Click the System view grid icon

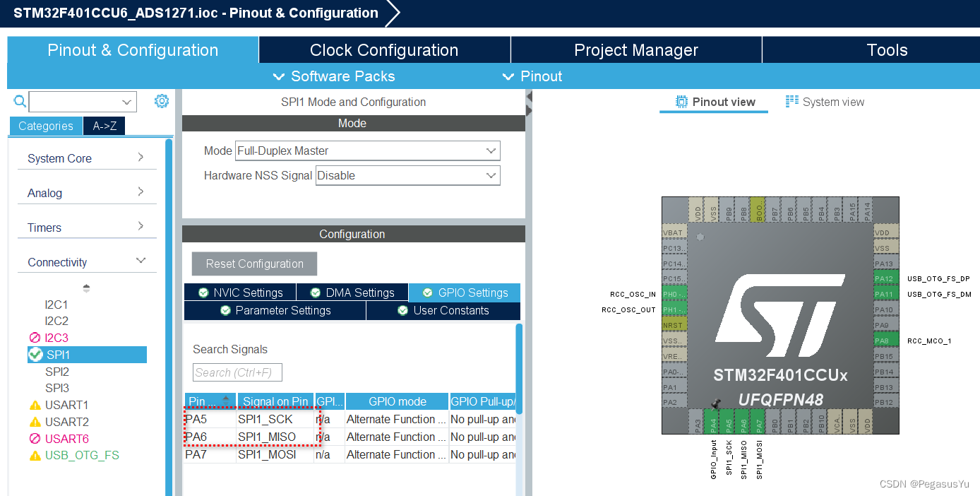coord(792,102)
